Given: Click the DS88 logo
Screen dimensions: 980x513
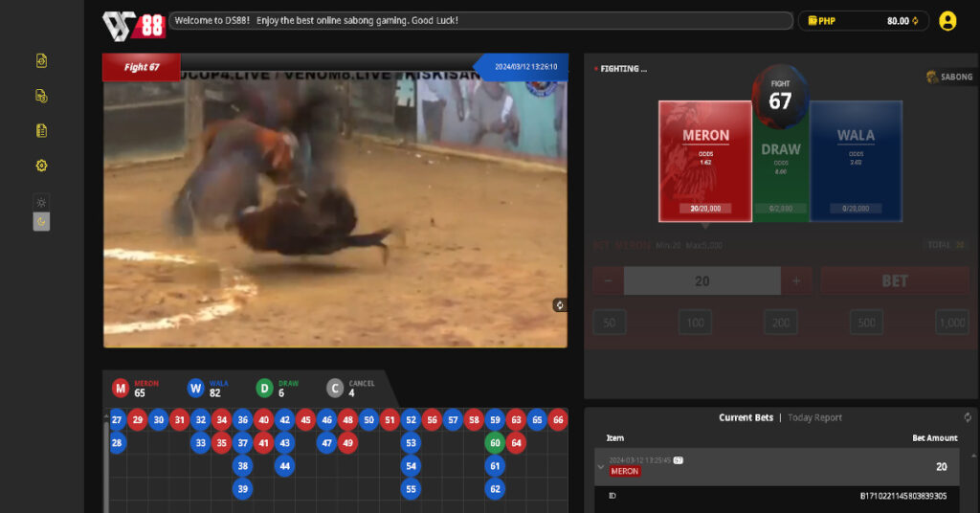Looking at the screenshot, I should click(134, 22).
